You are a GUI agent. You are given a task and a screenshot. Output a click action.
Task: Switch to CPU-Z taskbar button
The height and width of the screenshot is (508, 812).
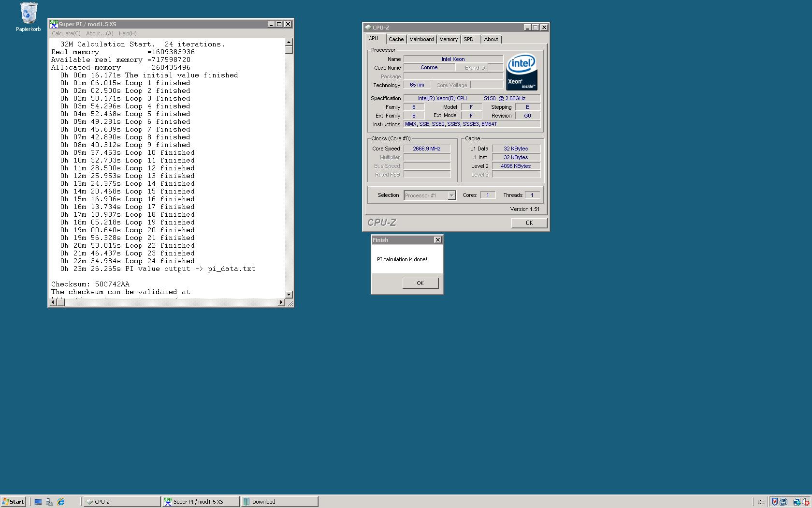[x=122, y=502]
